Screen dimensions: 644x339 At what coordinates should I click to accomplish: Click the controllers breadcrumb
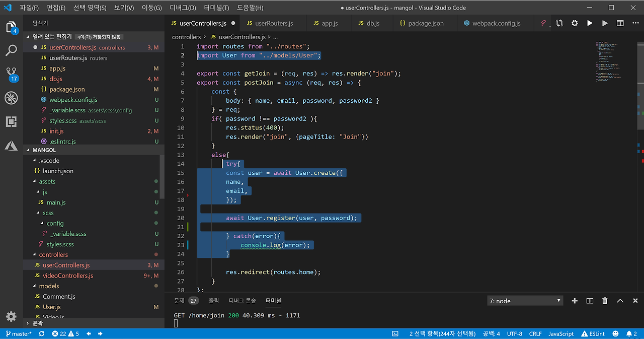[186, 37]
